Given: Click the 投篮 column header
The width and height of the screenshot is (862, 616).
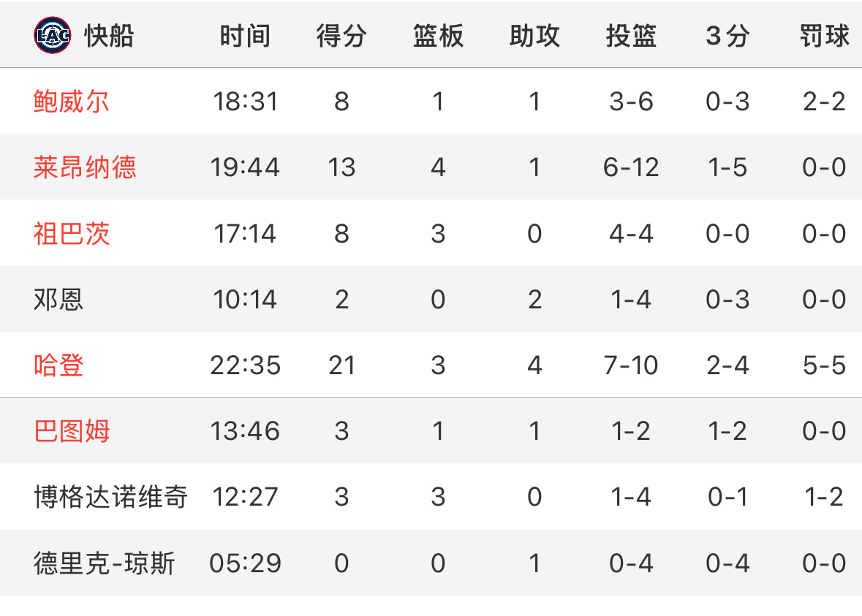Looking at the screenshot, I should click(631, 36).
